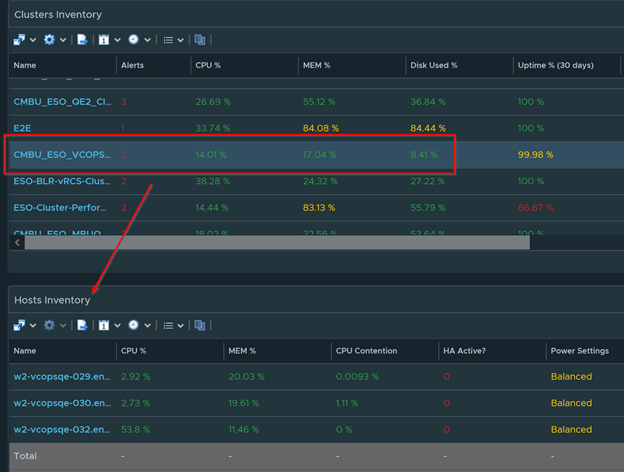Sort hosts by CPU Contention column header
Screen dimensions: 624x472
click(x=366, y=351)
